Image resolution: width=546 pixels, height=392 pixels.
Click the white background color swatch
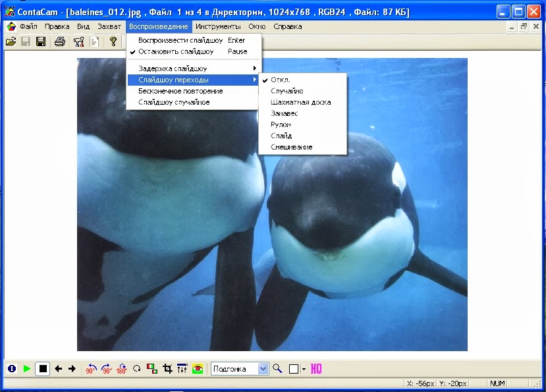(294, 369)
